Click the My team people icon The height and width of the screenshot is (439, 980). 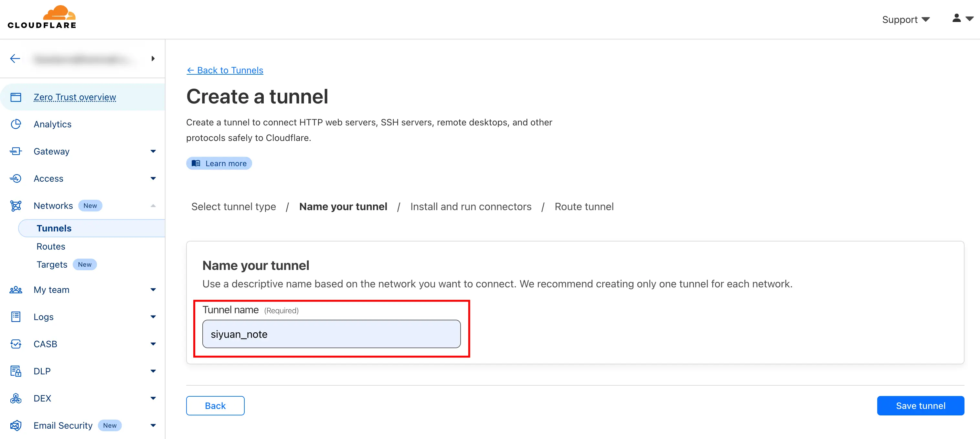tap(16, 290)
